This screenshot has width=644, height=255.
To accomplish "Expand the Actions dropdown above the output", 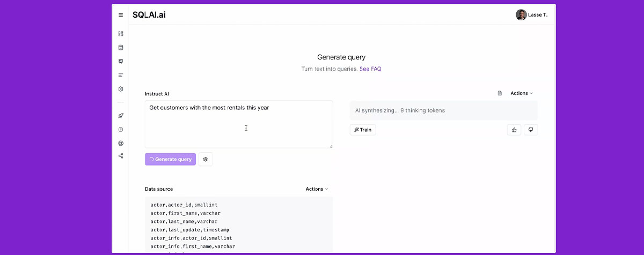I will pos(522,93).
